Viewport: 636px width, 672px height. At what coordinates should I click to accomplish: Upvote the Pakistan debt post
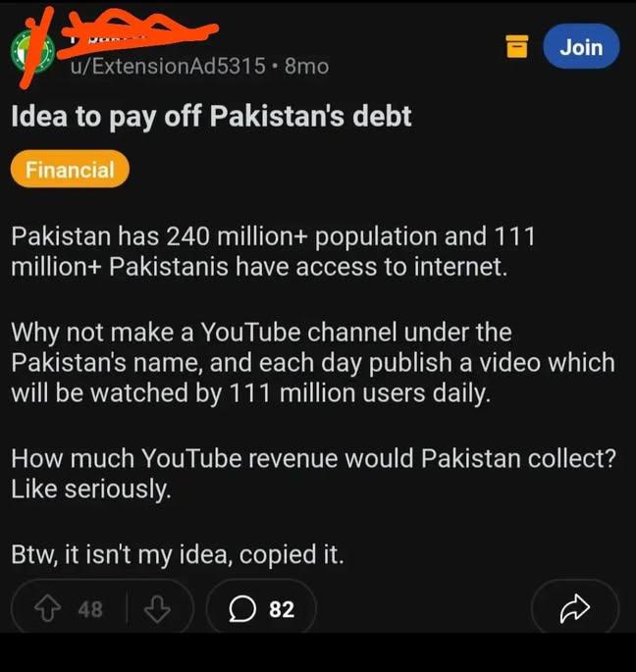tap(48, 609)
